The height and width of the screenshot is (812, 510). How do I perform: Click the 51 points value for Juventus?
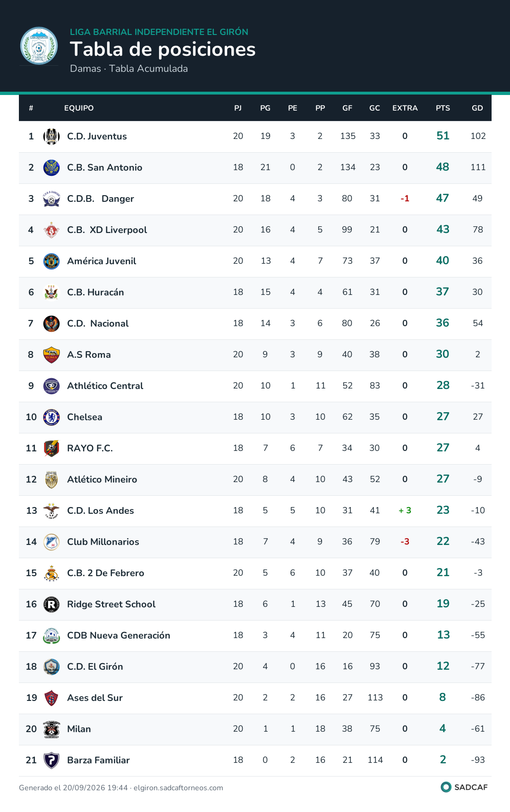443,136
